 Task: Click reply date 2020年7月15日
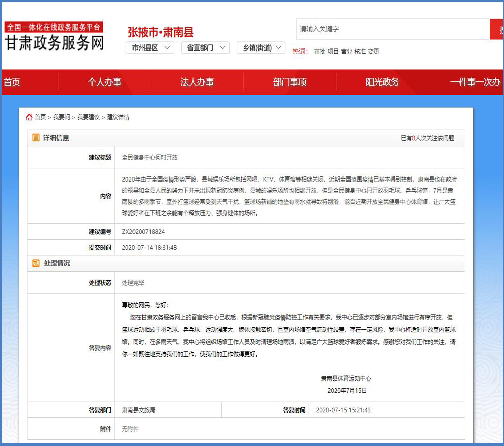pyautogui.click(x=347, y=390)
